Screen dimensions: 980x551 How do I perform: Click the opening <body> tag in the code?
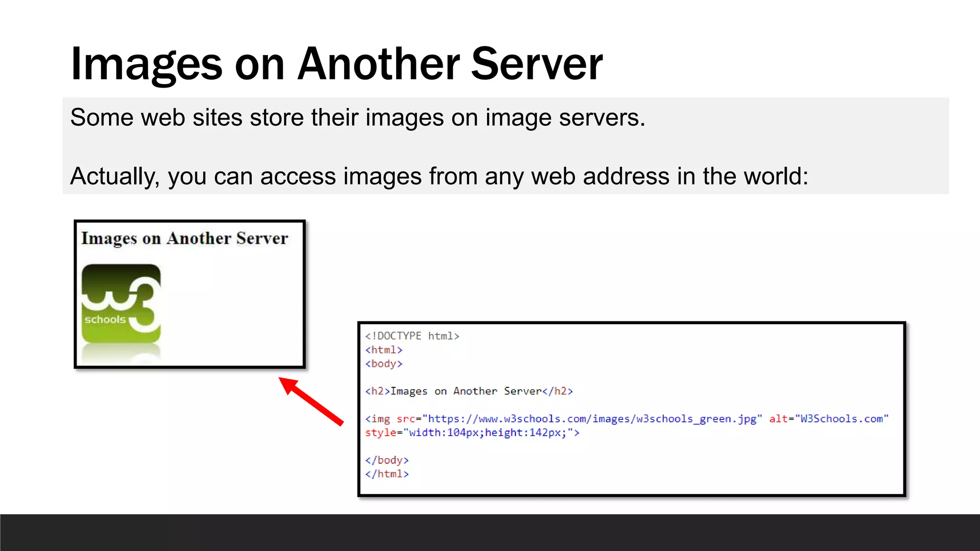pos(384,364)
